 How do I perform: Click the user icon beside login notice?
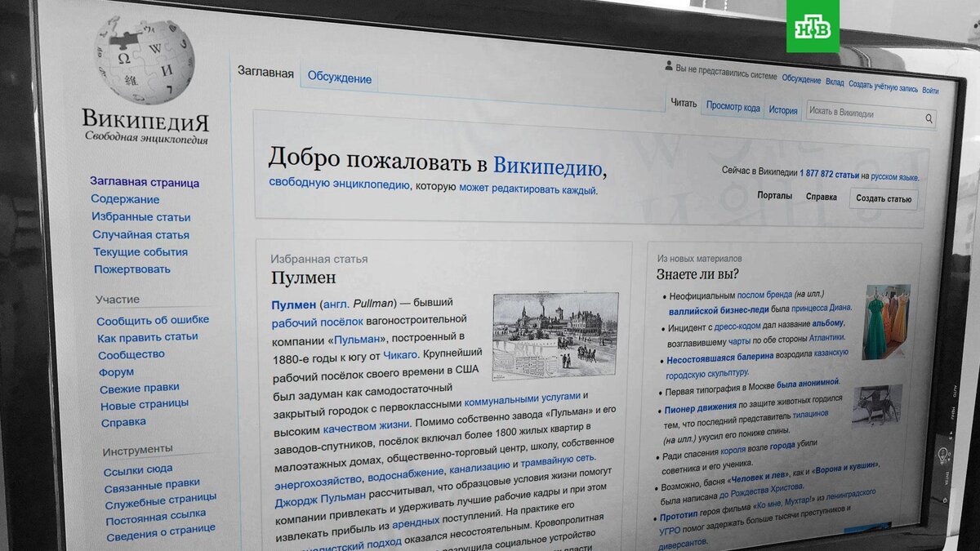669,66
